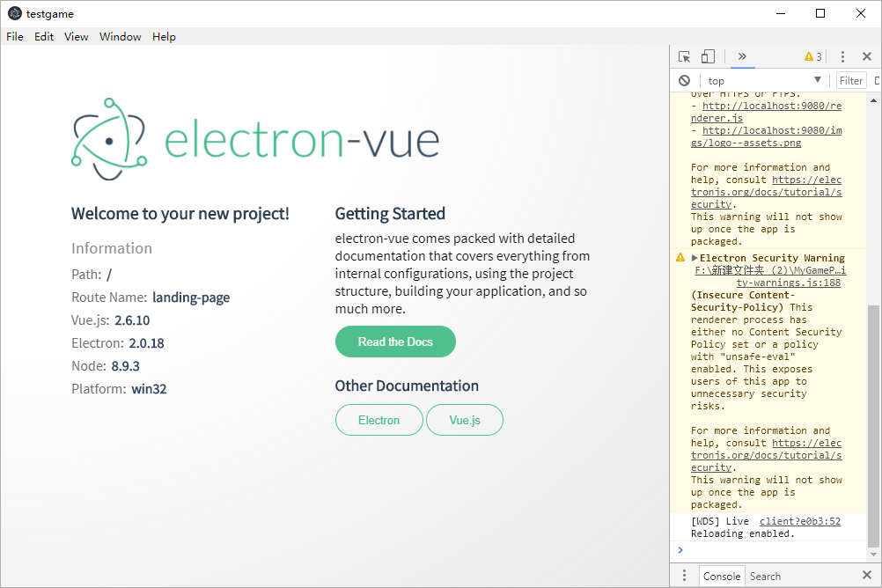Open the renderer.js localhost link

766,112
